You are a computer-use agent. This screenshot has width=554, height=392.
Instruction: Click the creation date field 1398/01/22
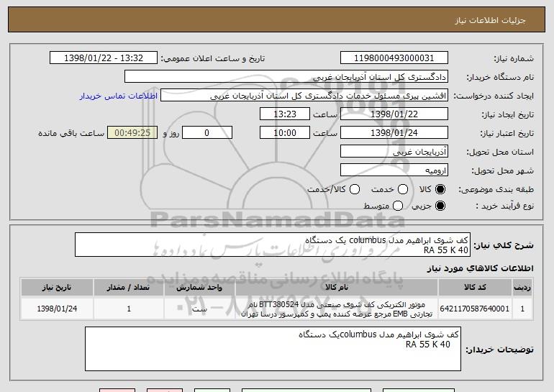tap(394, 114)
